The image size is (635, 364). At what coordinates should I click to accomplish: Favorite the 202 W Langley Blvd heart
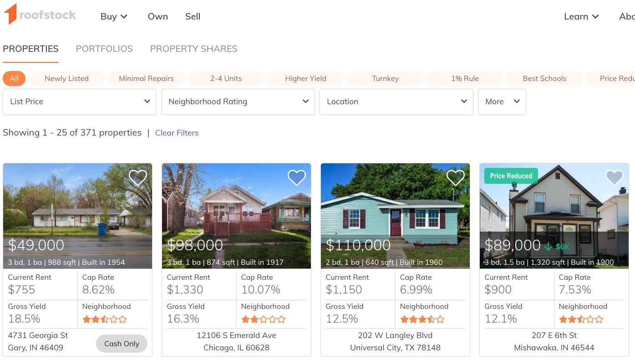[x=455, y=177]
